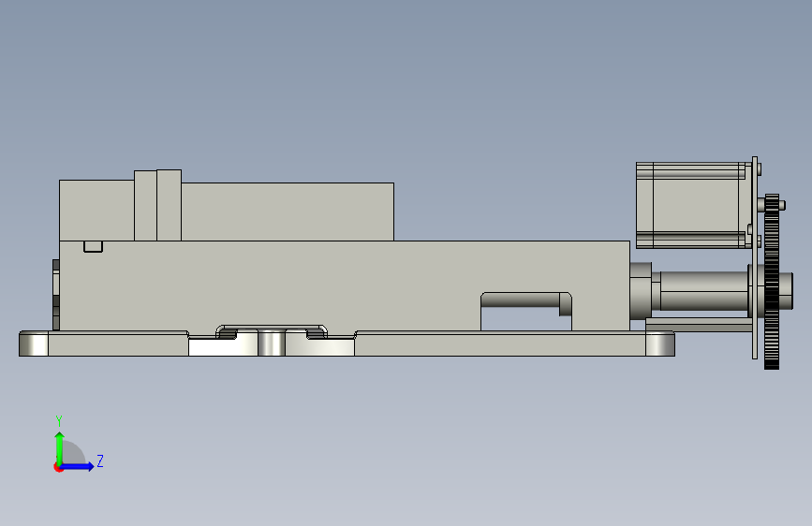Click the rectangular slot cutout in the main body
812x526 pixels.
526,312
